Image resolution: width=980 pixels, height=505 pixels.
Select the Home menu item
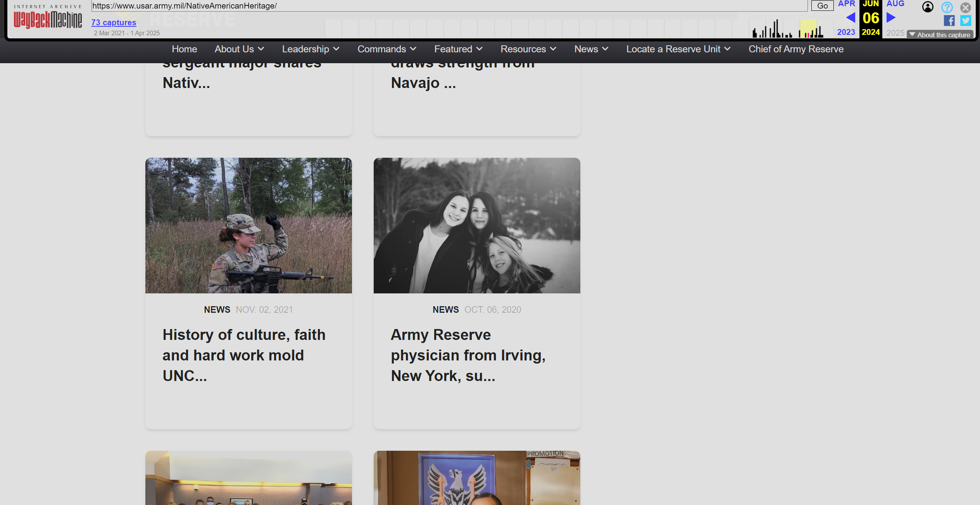coord(184,49)
